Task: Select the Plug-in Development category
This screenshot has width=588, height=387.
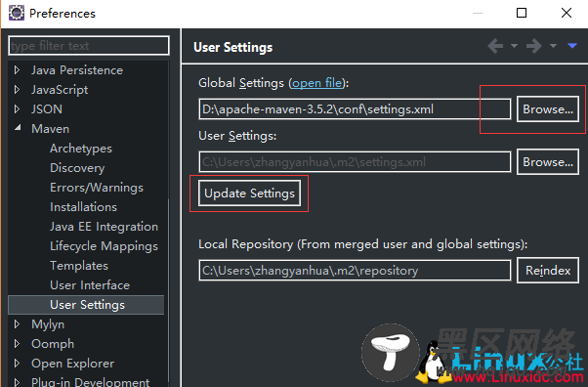Action: click(91, 382)
